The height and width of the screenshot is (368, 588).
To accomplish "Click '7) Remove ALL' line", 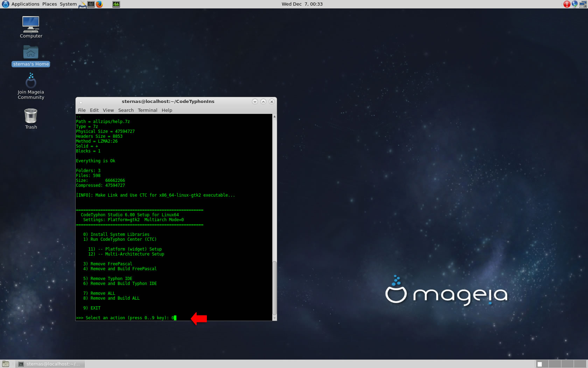I will click(x=99, y=293).
